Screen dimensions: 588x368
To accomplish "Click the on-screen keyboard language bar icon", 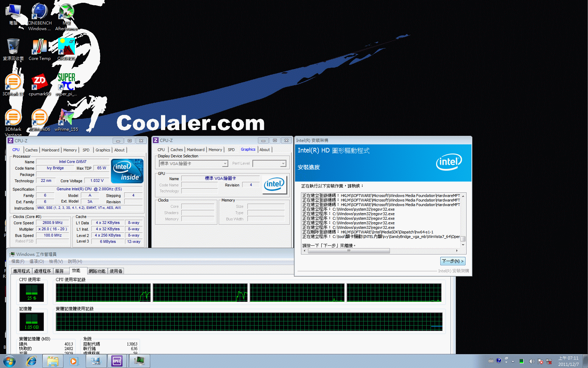I will [x=491, y=361].
